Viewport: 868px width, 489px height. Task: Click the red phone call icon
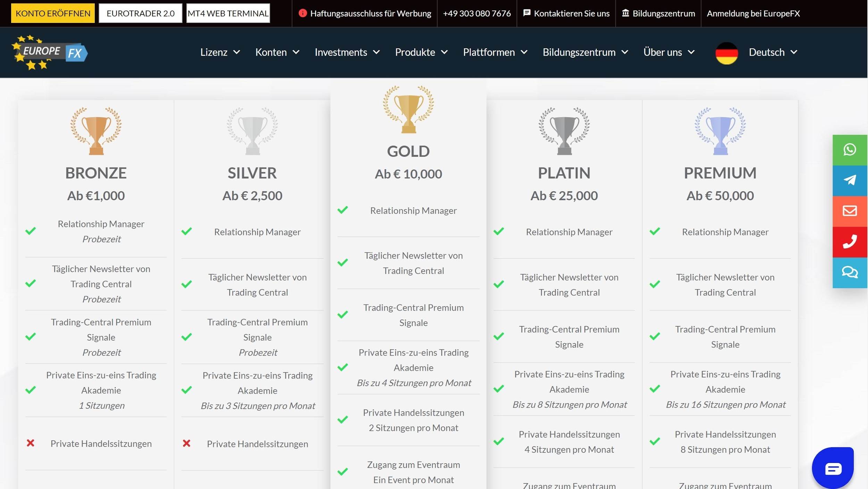(x=849, y=242)
